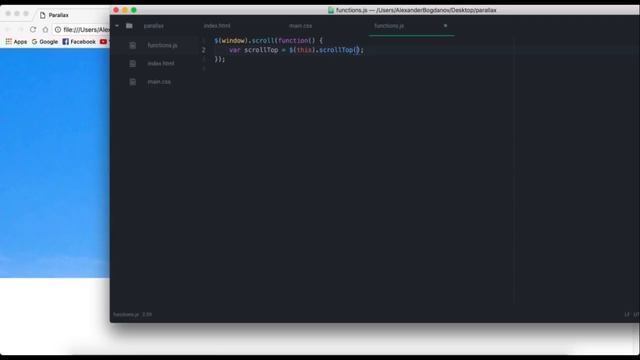Open index.html from the sidebar tree
Image resolution: width=640 pixels, height=360 pixels.
(161, 64)
